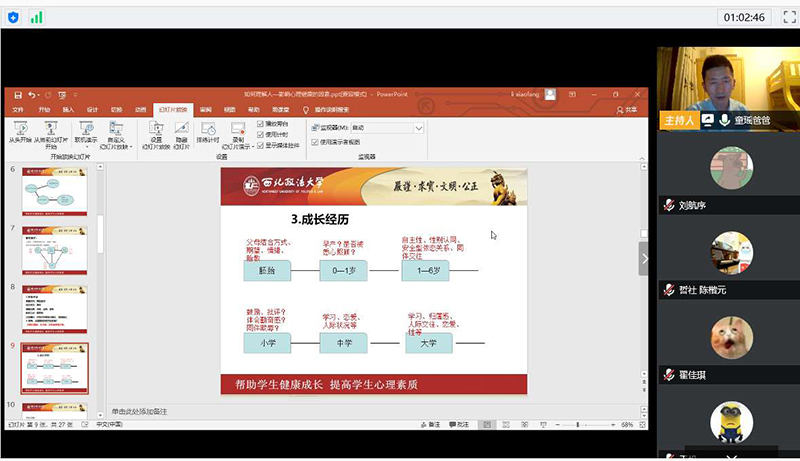Click the blue security shield icon
The height and width of the screenshot is (461, 800).
click(x=13, y=17)
